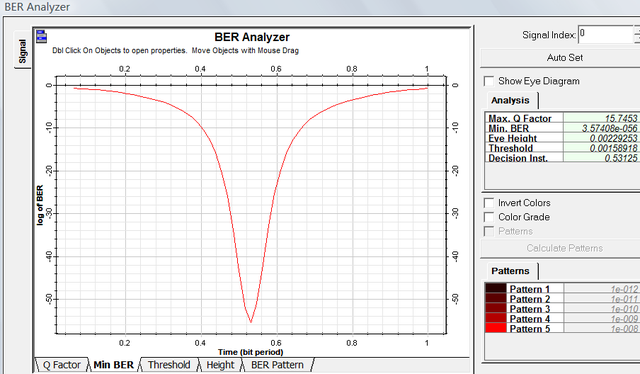Enable the Show Eye Diagram checkbox
The height and width of the screenshot is (374, 640).
(x=489, y=81)
